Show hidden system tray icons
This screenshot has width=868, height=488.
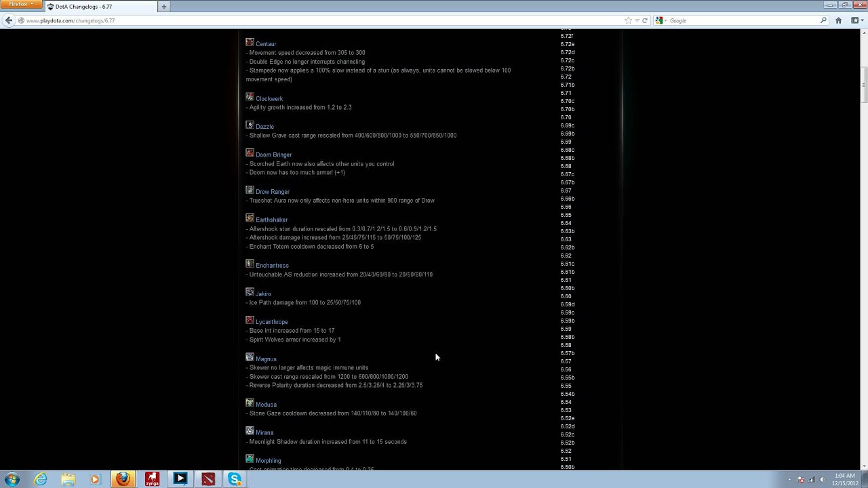(x=789, y=480)
